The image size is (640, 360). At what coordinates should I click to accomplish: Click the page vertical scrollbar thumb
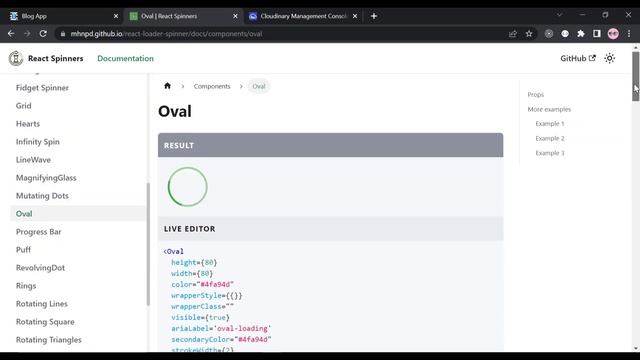click(636, 76)
